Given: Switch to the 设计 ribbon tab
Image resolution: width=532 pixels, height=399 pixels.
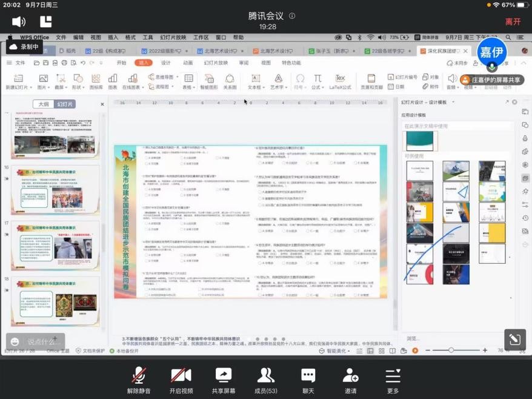Looking at the screenshot, I should [165, 62].
